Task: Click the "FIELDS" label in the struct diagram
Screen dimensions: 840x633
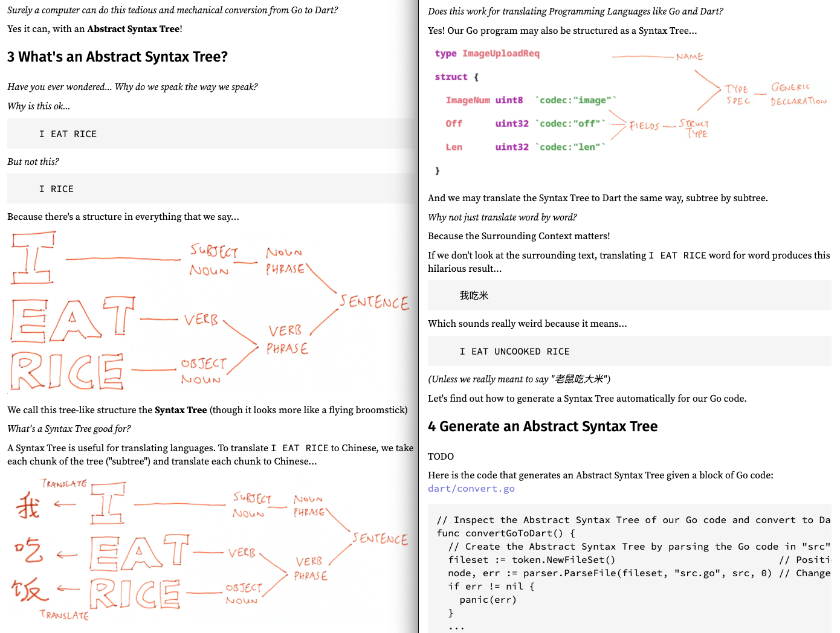Action: [644, 126]
